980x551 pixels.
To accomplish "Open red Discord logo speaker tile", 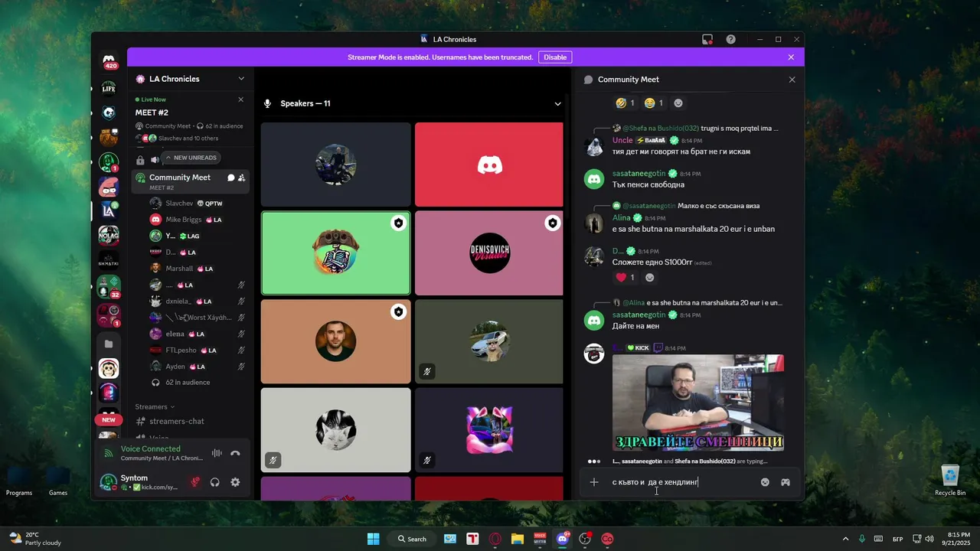I will [x=489, y=165].
